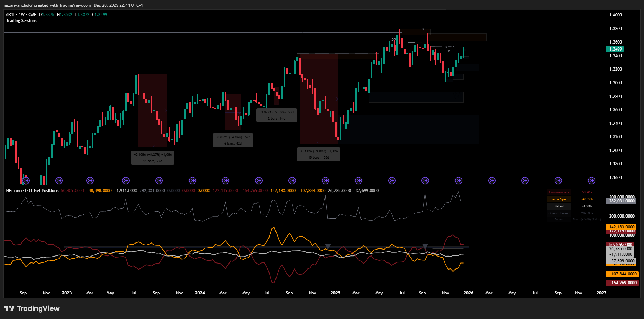644x319 pixels.
Task: Toggle the Open Interest display row
Action: tap(559, 213)
